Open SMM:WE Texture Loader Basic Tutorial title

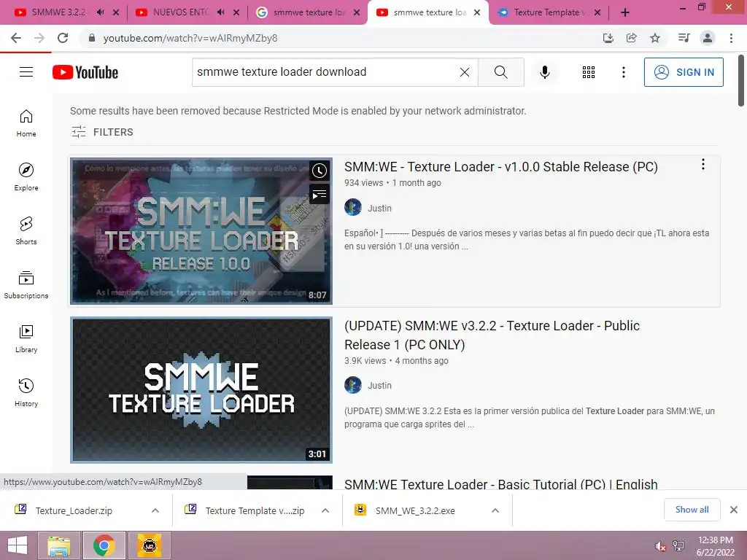click(x=500, y=484)
